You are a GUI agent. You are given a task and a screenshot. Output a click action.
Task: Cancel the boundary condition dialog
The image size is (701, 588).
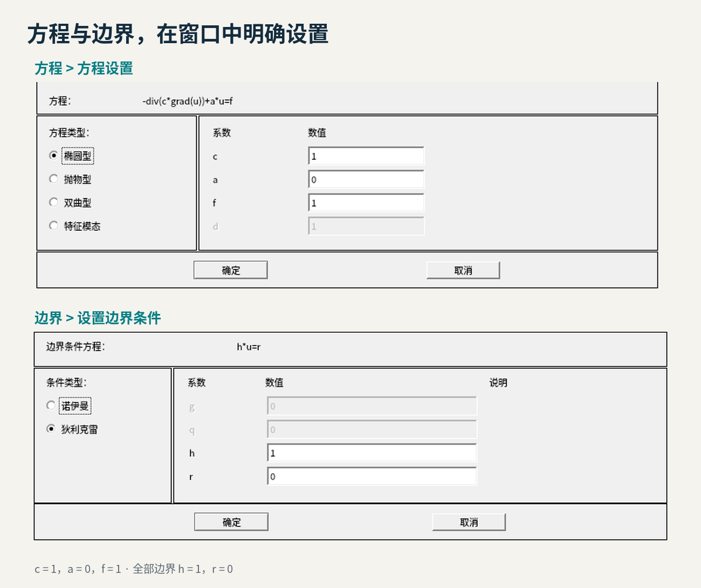469,522
